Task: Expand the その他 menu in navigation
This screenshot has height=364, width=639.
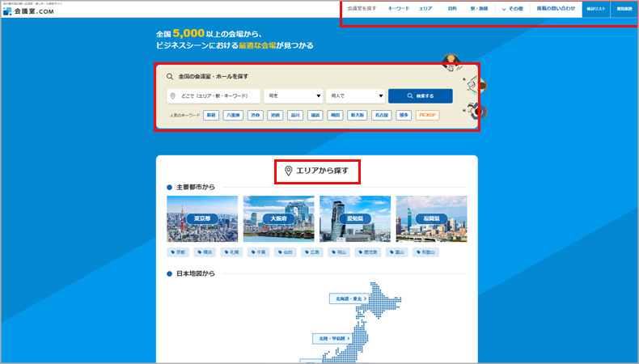Action: (x=513, y=9)
